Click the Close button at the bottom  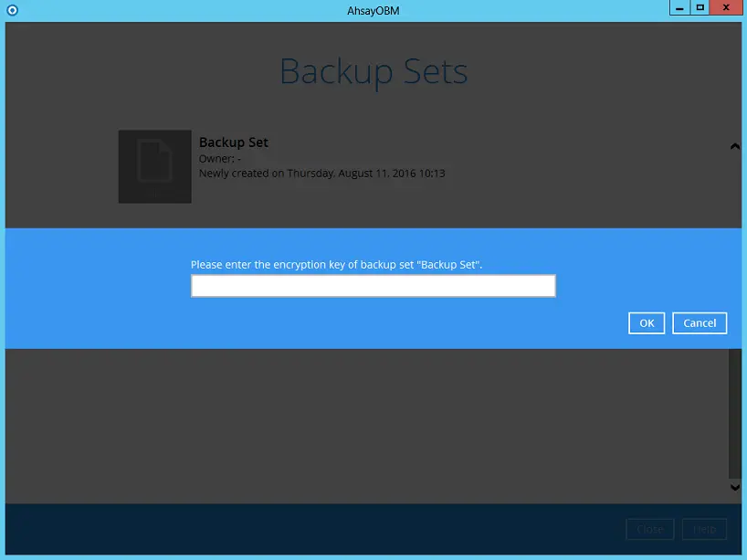coord(649,529)
